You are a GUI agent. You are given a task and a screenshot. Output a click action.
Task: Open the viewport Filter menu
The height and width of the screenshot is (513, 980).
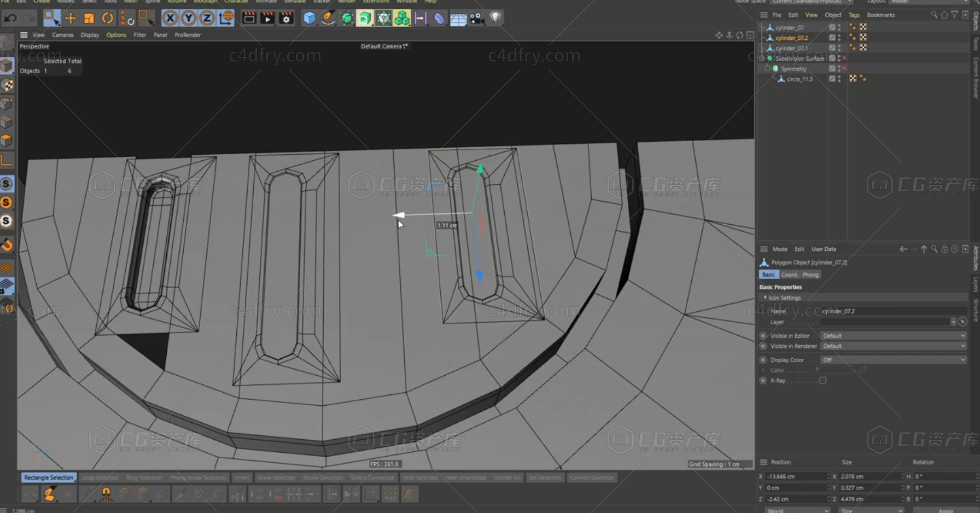tap(139, 35)
